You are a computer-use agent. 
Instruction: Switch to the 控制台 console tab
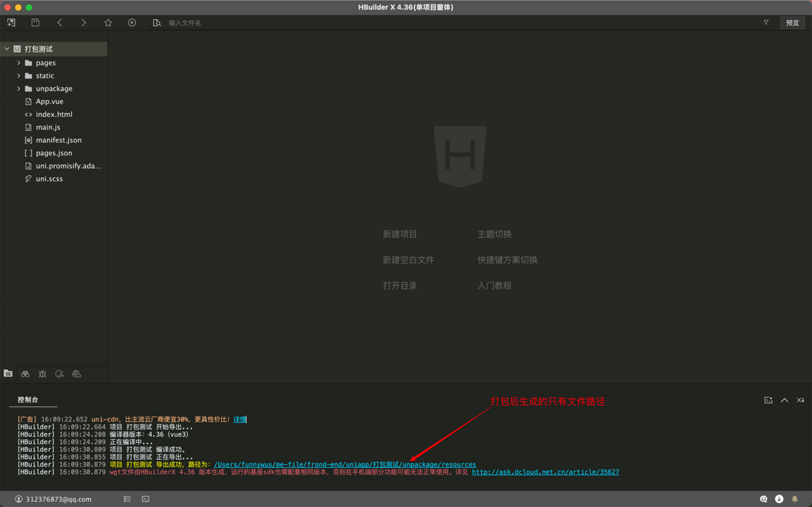pos(28,400)
